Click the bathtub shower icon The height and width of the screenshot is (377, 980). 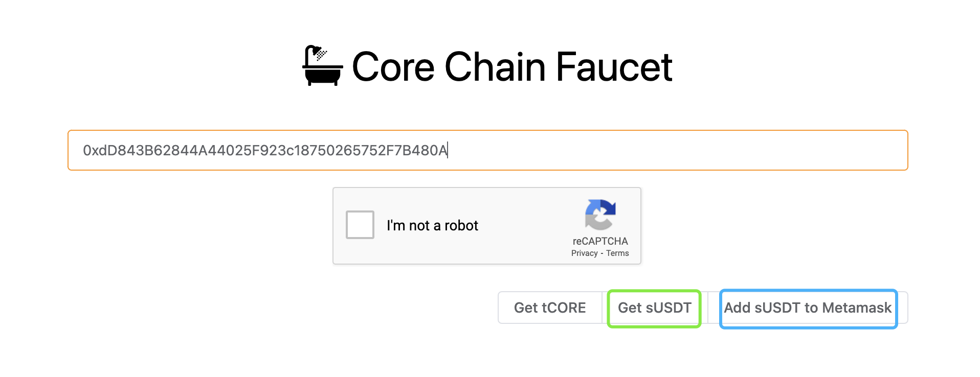(x=323, y=66)
